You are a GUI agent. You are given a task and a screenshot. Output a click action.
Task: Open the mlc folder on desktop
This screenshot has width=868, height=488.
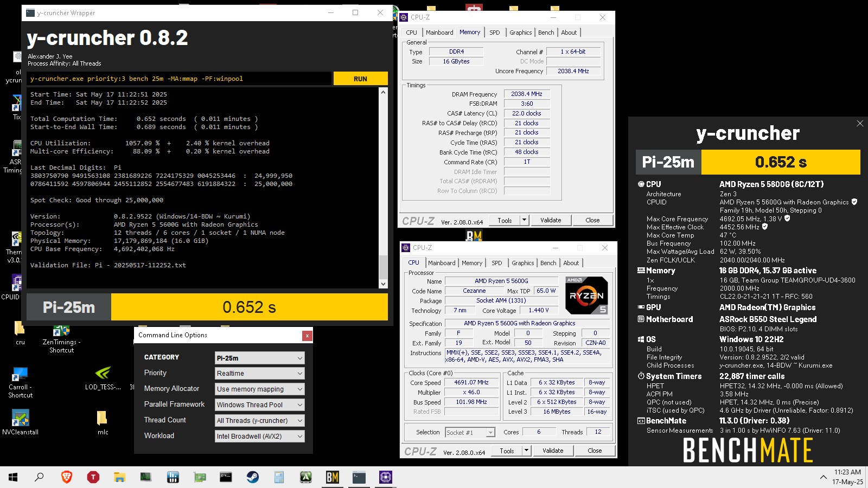[103, 422]
